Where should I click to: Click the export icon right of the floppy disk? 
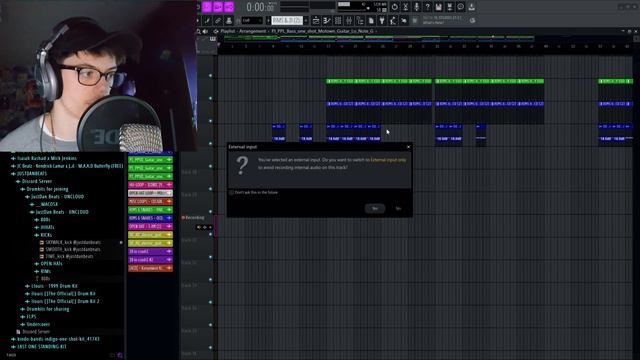449,7
